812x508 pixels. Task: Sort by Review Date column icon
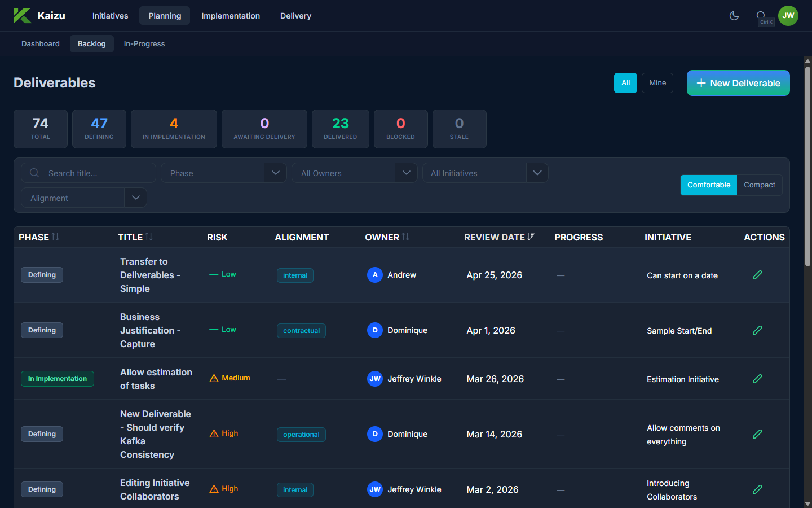pos(531,237)
